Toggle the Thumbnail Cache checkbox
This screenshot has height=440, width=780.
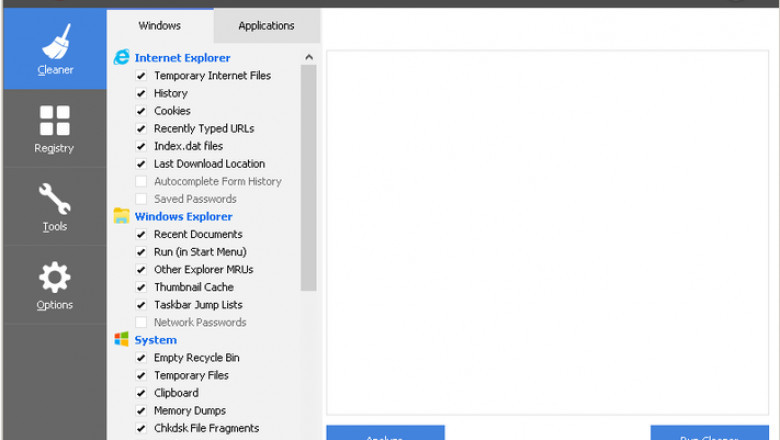point(141,287)
